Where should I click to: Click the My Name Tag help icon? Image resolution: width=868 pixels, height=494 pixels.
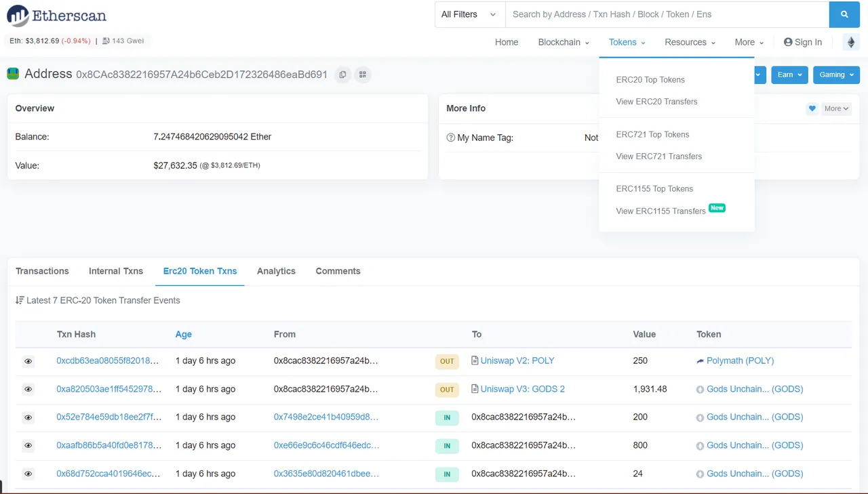pyautogui.click(x=450, y=138)
